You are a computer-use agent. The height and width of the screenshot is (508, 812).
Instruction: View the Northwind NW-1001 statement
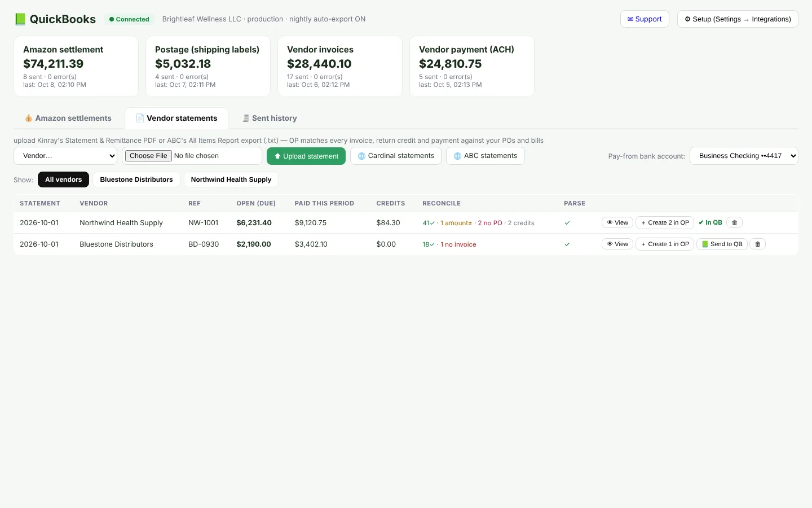click(x=617, y=222)
